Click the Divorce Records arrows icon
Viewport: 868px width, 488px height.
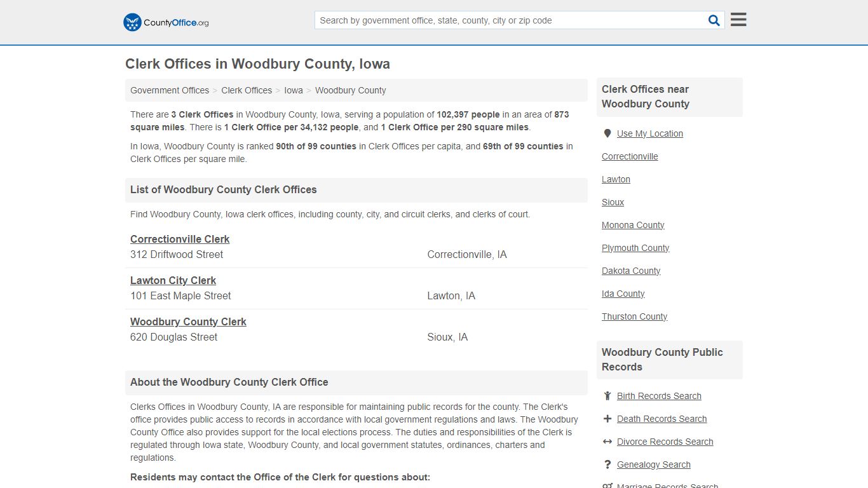point(607,442)
